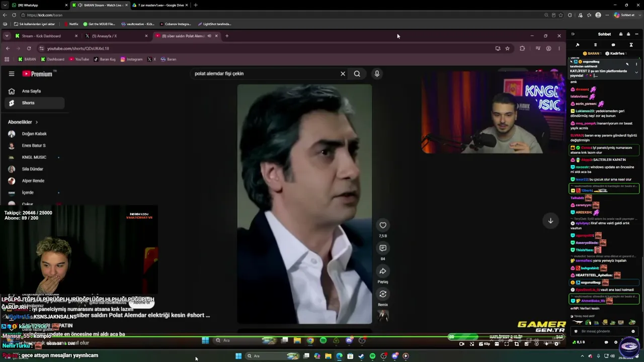The height and width of the screenshot is (362, 644).
Task: Bookmark this page with inner Chrome star
Action: 508,48
